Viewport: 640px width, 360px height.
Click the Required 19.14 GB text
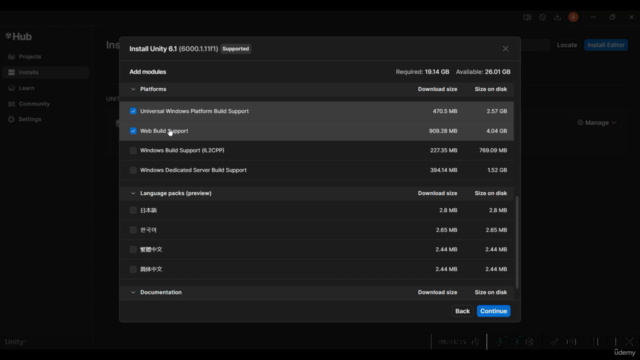pos(422,72)
